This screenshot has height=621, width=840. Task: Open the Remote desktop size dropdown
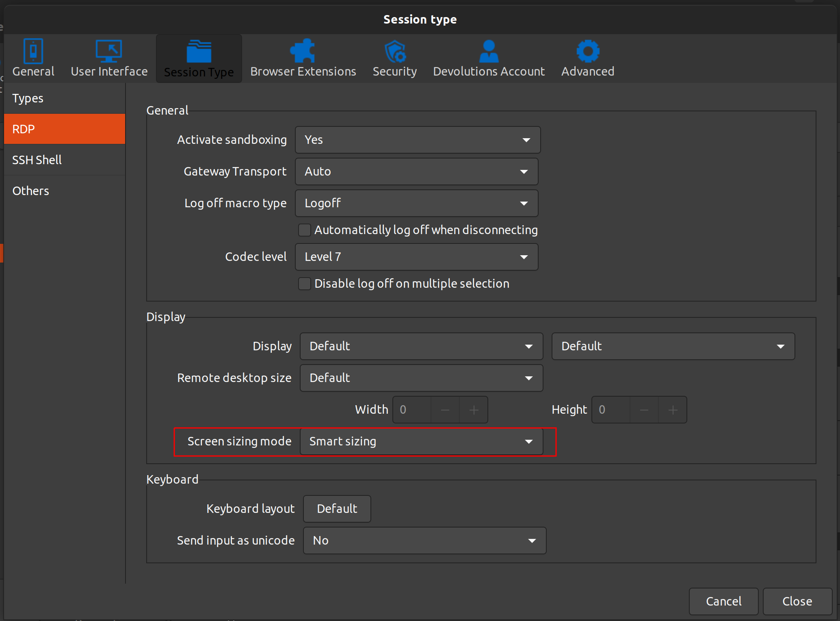421,378
